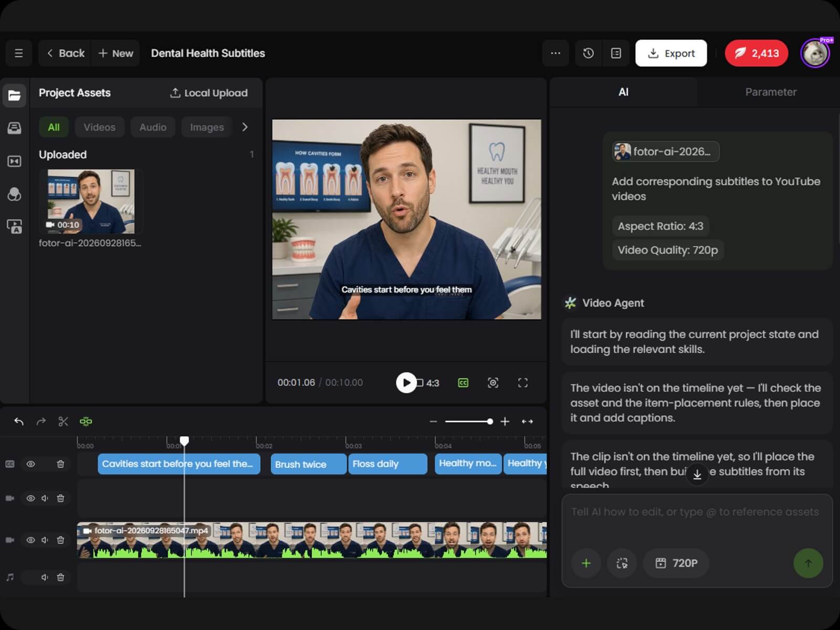Mute the music audio track
The width and height of the screenshot is (840, 630).
[45, 577]
